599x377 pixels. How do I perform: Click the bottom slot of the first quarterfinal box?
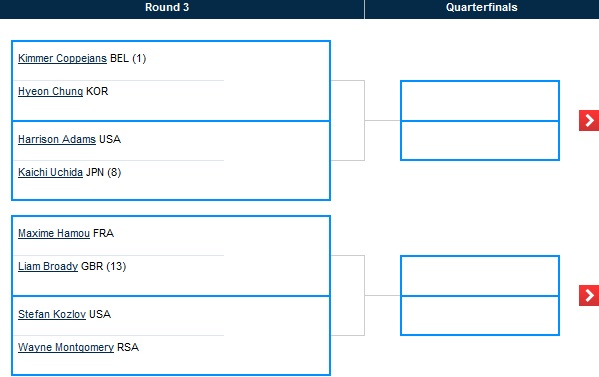click(480, 141)
